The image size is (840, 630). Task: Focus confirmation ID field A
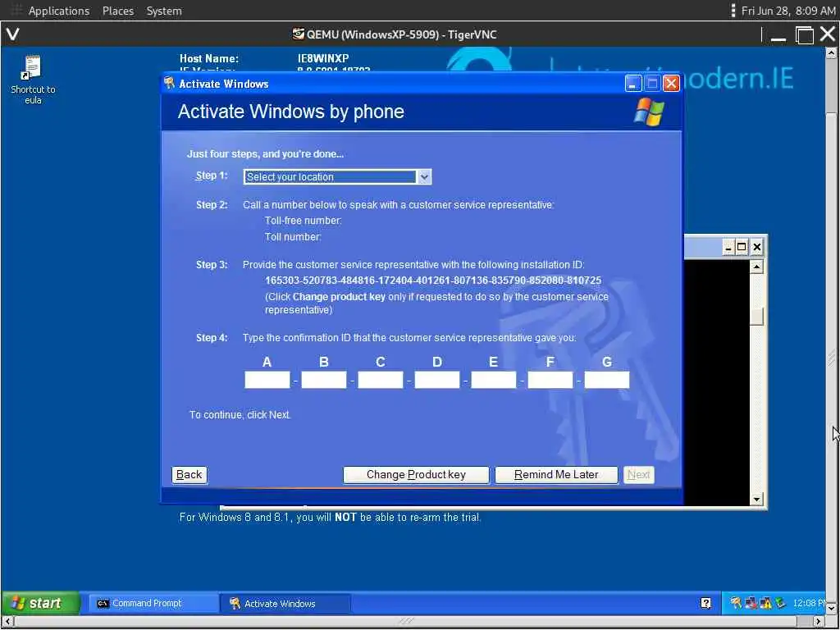coord(267,380)
